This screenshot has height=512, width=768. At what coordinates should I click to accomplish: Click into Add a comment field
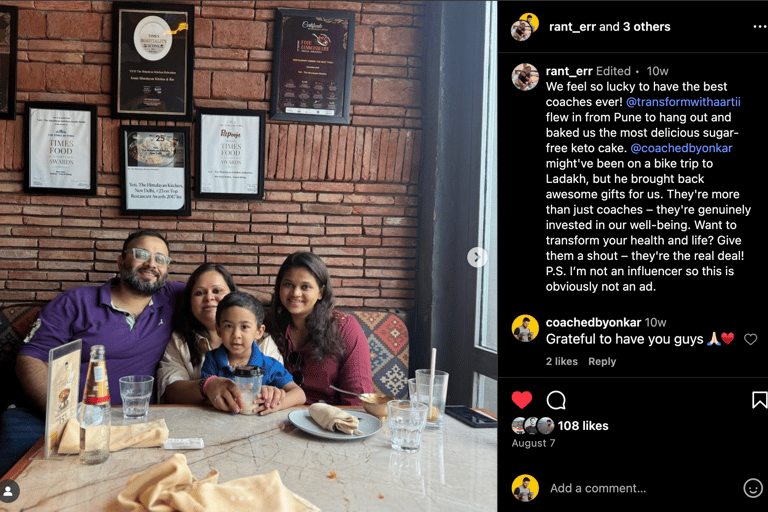point(642,488)
